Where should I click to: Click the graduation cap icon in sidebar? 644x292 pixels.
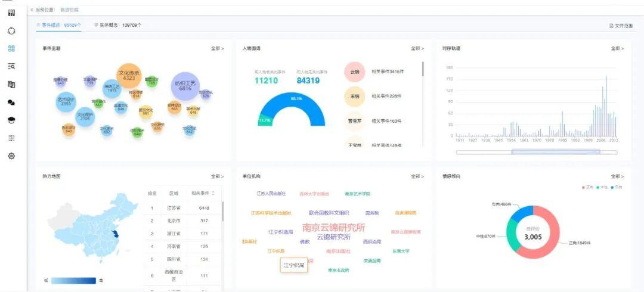(x=11, y=120)
